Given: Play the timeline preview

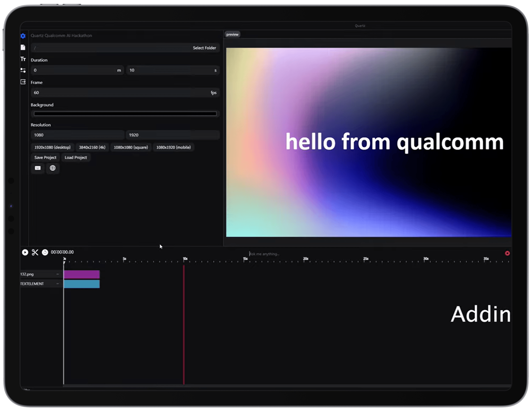Looking at the screenshot, I should [x=25, y=252].
